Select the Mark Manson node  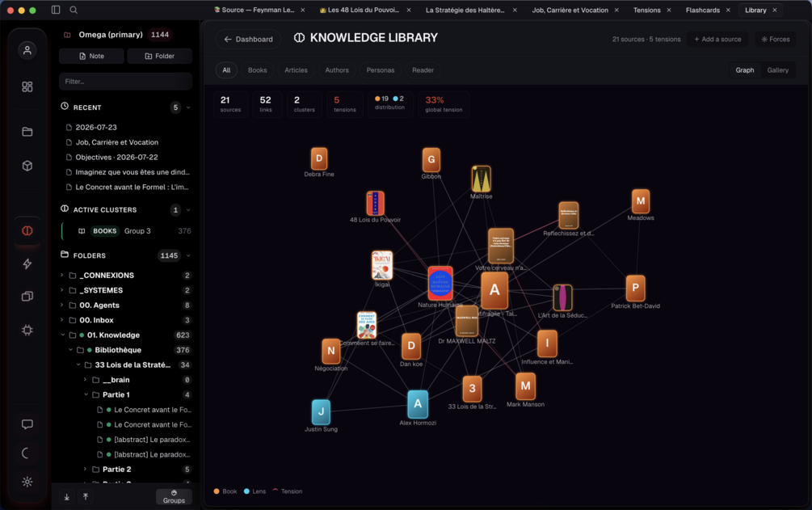526,386
